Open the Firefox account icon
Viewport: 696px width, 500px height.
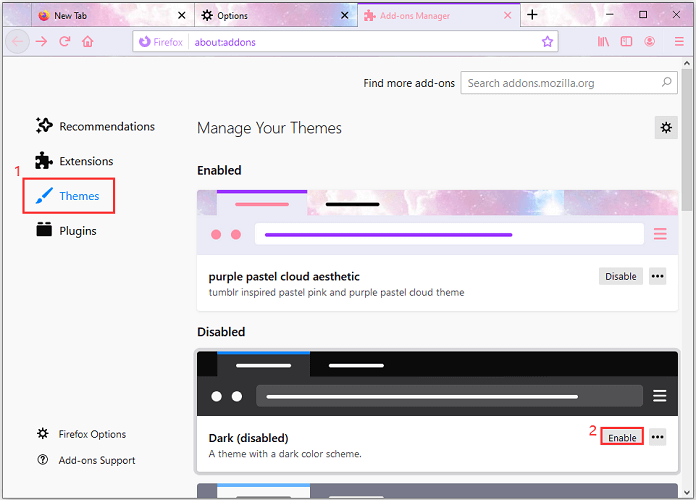point(649,42)
